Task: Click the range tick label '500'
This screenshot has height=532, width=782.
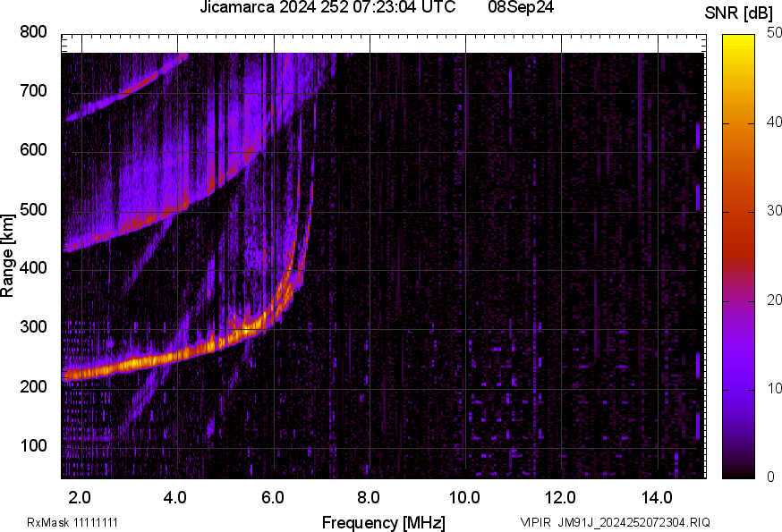Action: click(x=33, y=209)
